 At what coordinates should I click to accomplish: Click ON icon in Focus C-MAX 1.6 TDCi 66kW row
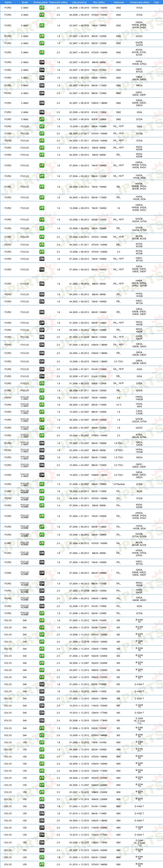(42, 451)
